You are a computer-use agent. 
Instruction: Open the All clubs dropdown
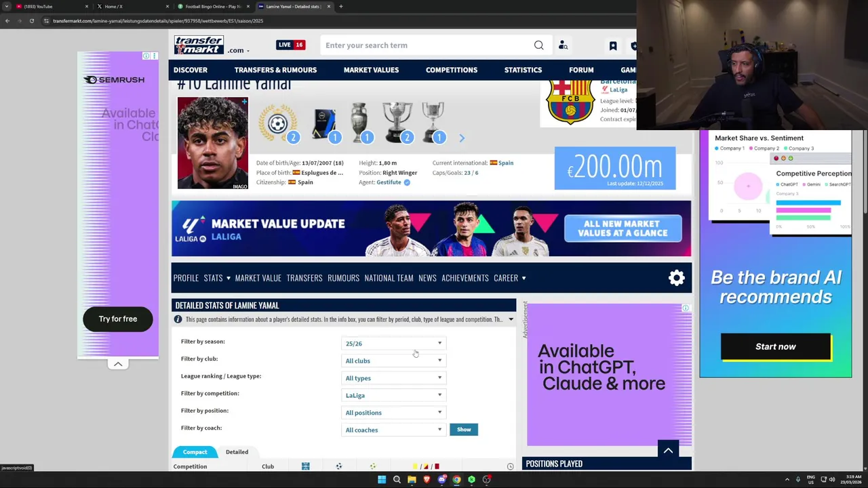click(x=393, y=361)
